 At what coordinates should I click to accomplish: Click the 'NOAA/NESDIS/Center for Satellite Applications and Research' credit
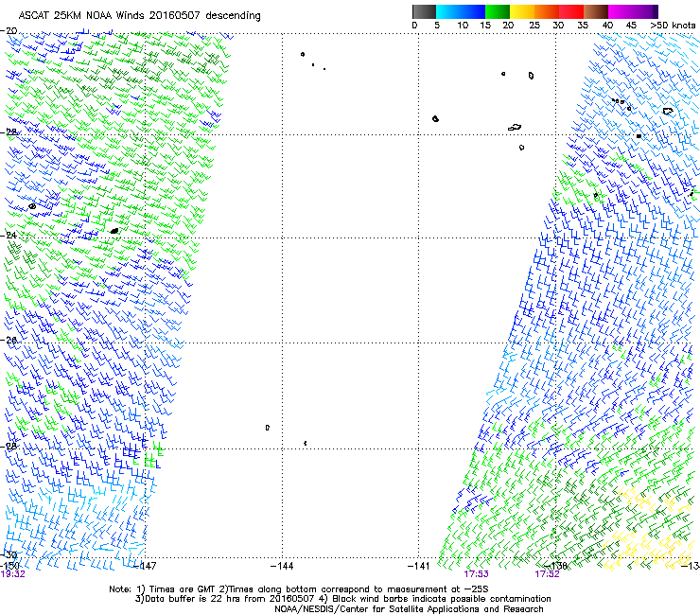coord(409,609)
